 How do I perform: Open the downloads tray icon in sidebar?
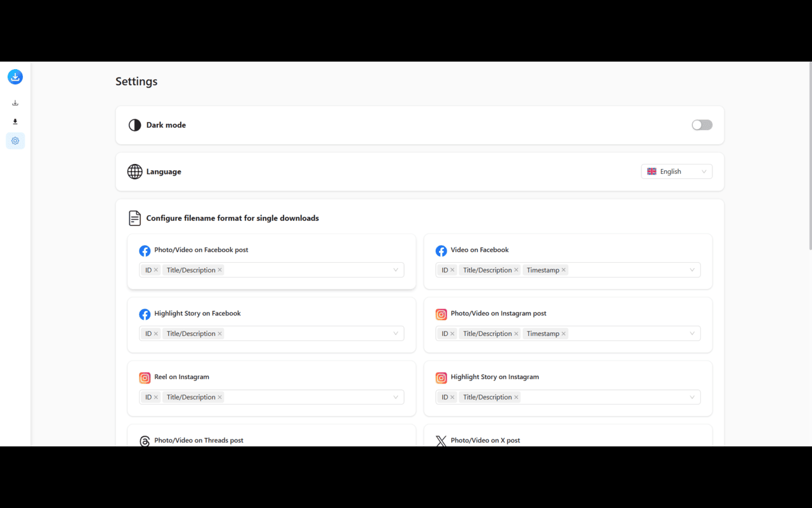(15, 103)
